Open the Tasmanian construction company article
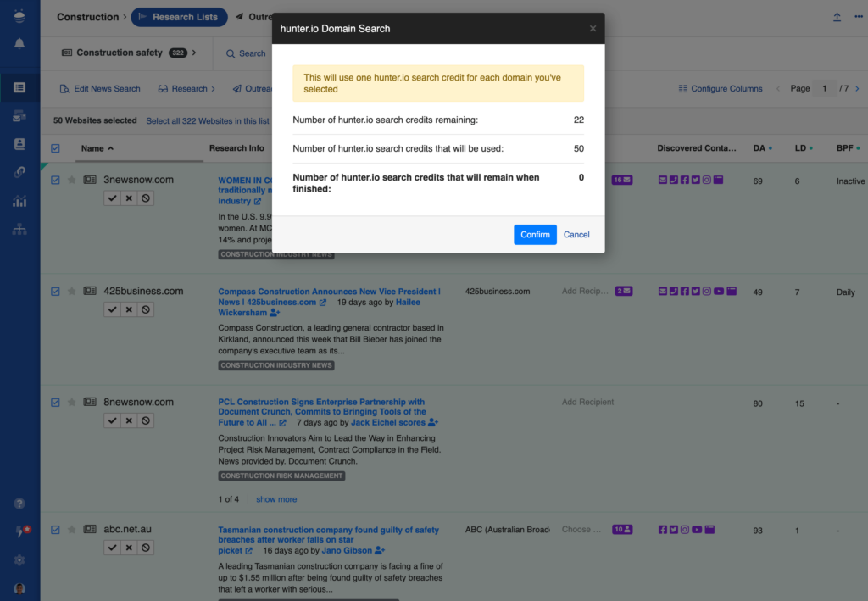 click(x=328, y=540)
